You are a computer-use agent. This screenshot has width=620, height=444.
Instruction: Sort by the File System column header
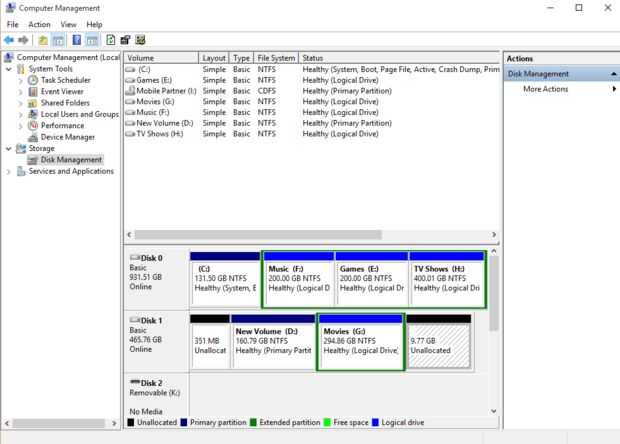click(276, 58)
